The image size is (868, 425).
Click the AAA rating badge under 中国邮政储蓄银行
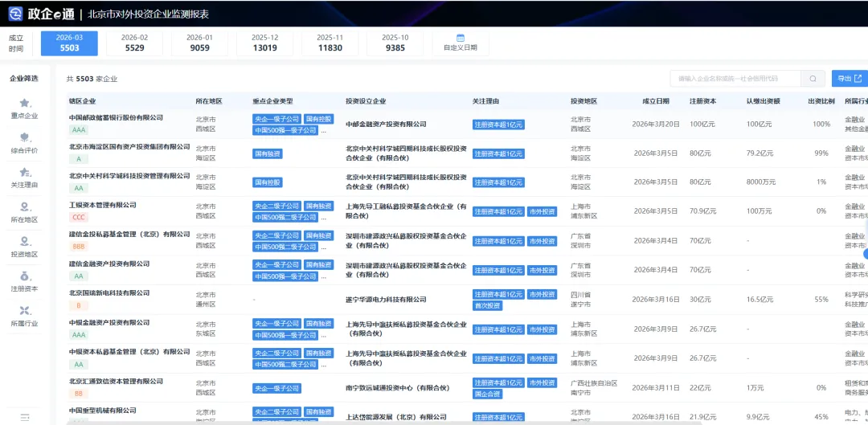(79, 130)
